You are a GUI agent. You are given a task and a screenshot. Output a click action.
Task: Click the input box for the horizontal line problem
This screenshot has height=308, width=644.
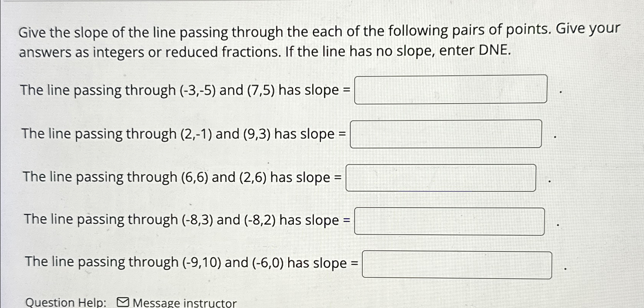(x=441, y=177)
